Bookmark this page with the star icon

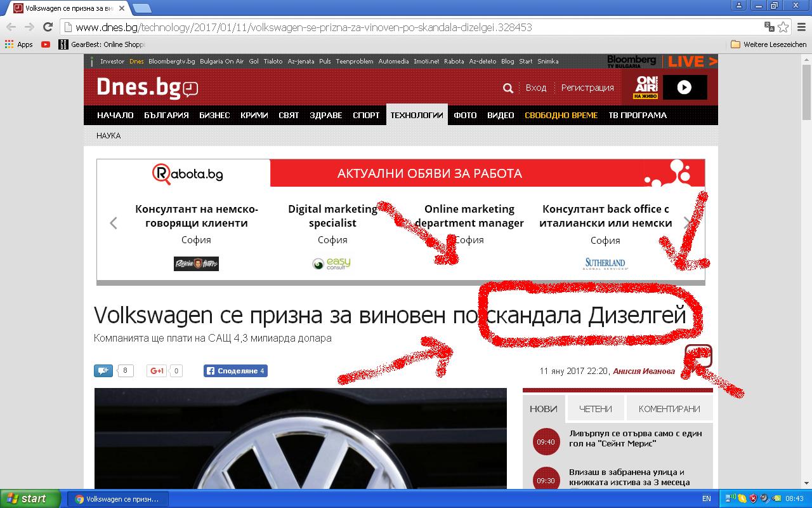pyautogui.click(x=783, y=27)
